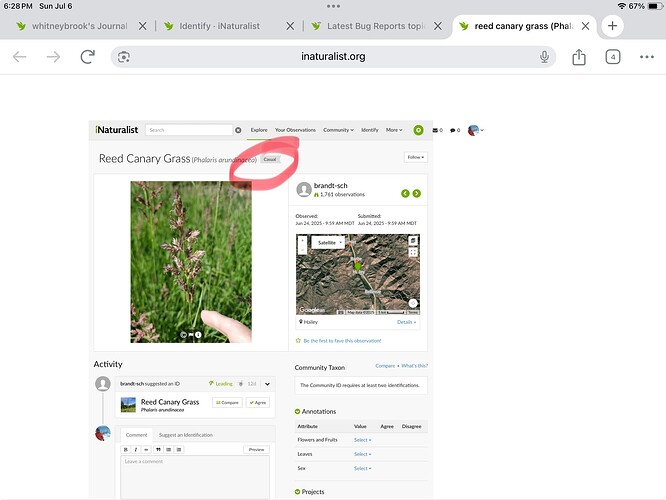Open the reed canary grass photo
Screen dimensions: 666x500
[x=191, y=262]
